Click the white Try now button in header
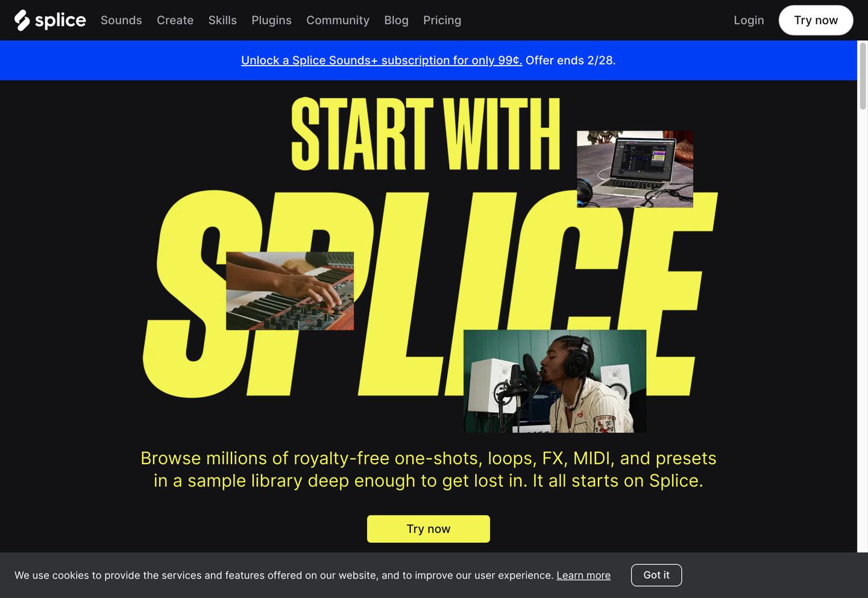Viewport: 868px width, 598px height. 816,20
